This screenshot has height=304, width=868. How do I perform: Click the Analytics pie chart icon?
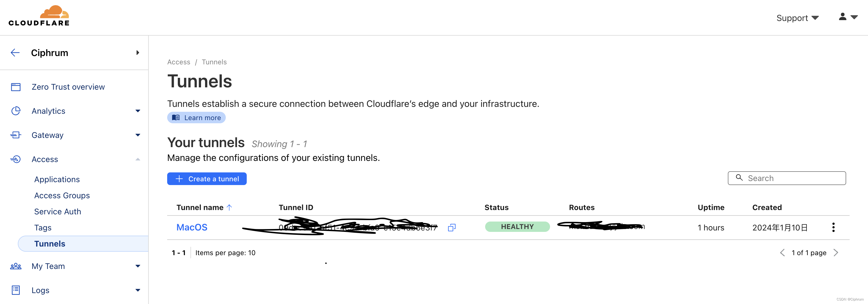pos(16,111)
